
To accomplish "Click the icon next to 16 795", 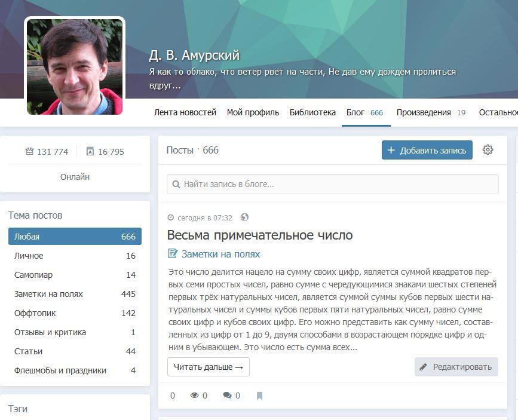I will tap(90, 152).
